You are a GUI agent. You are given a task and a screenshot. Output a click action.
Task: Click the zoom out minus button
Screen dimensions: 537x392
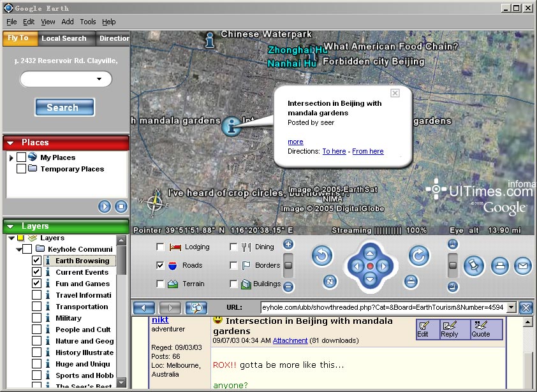pyautogui.click(x=288, y=287)
